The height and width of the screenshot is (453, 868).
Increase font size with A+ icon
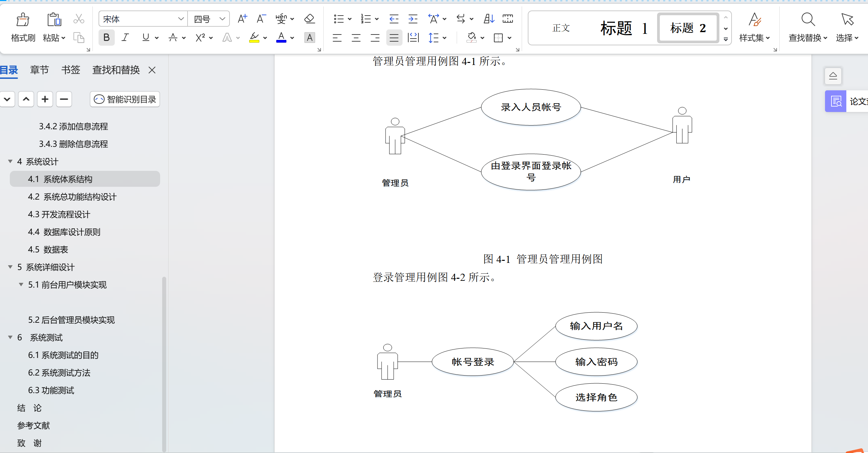tap(242, 19)
